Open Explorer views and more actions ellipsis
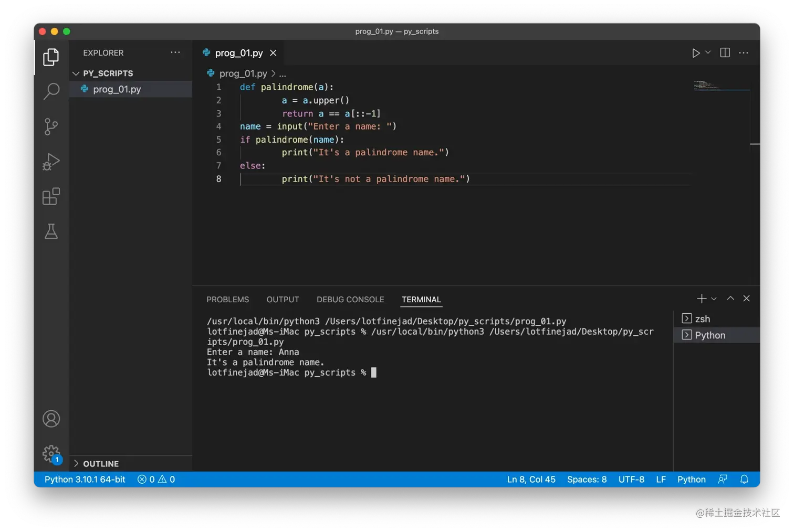The height and width of the screenshot is (532, 794). [x=175, y=52]
